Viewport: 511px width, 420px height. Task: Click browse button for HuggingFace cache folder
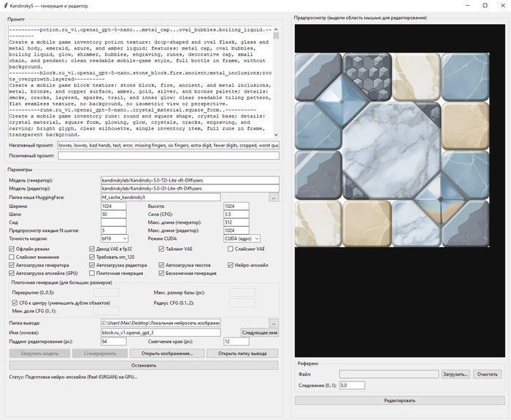click(x=274, y=197)
